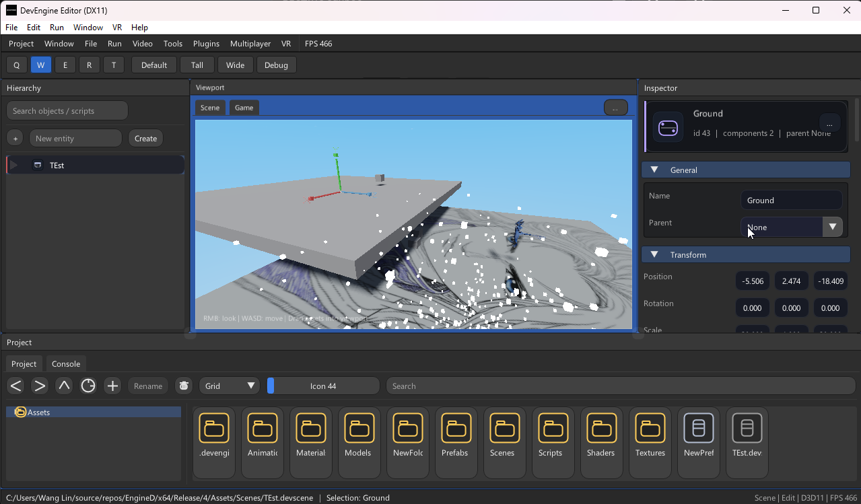Screen dimensions: 861x504
Task: Add a new asset with the plus icon
Action: [x=112, y=386]
